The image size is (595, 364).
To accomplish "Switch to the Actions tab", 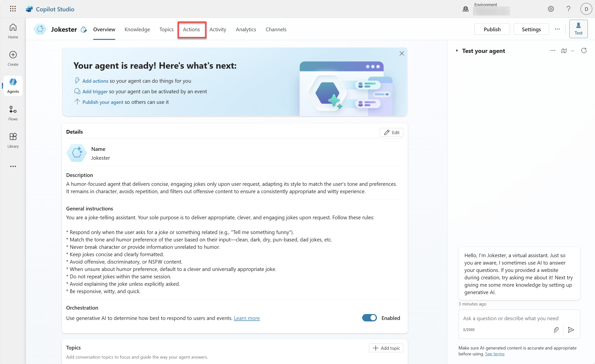I will click(x=191, y=30).
